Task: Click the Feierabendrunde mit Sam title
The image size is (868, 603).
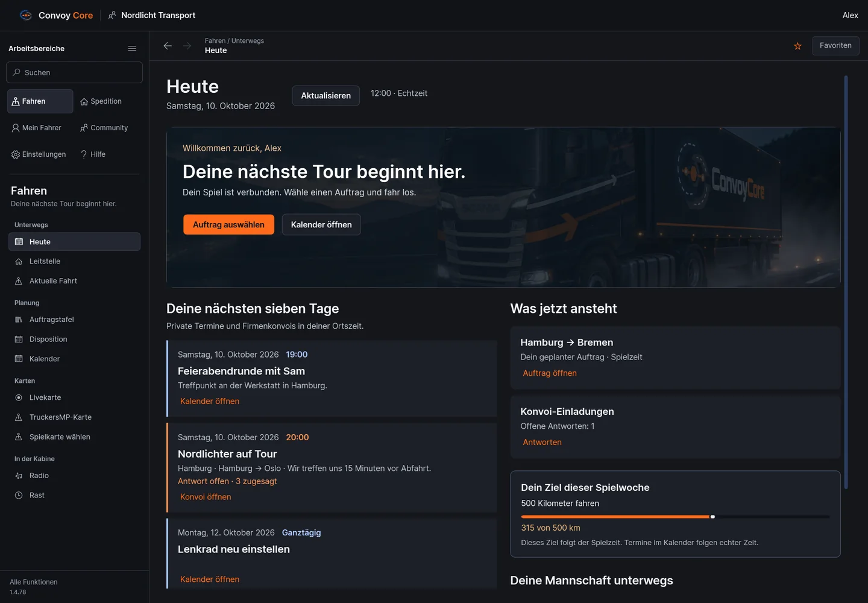Action: [x=241, y=371]
